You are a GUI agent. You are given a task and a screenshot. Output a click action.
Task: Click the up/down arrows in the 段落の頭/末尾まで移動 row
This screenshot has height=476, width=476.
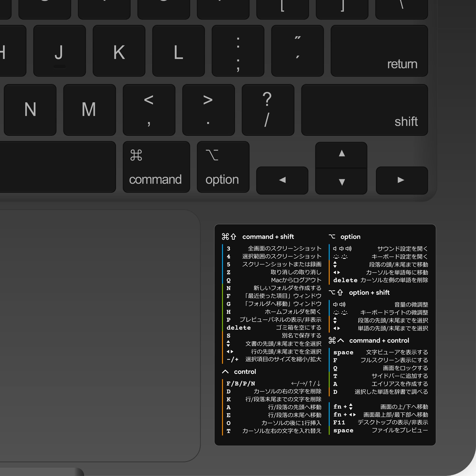(335, 264)
